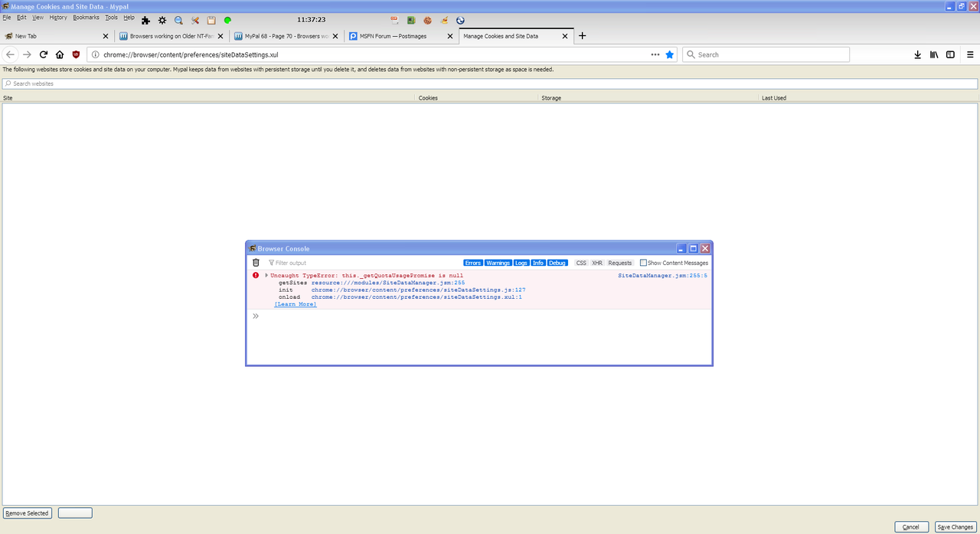Close the Manage Cookies and Site Data tab
980x534 pixels.
pos(565,36)
